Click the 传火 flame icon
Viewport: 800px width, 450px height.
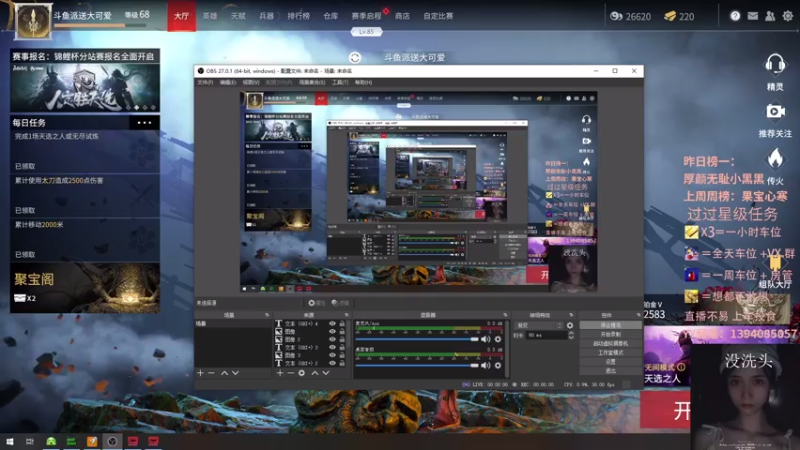[x=775, y=159]
